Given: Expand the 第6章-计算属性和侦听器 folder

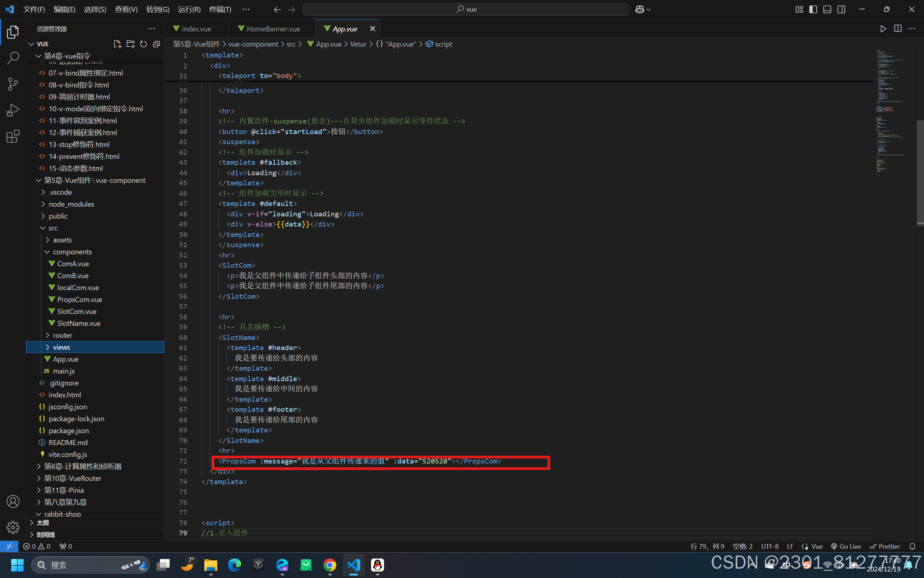Looking at the screenshot, I should (x=95, y=466).
